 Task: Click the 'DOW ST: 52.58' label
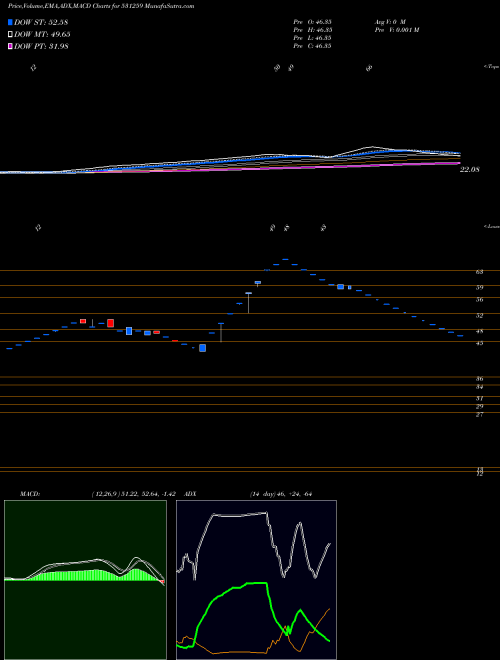[x=41, y=22]
